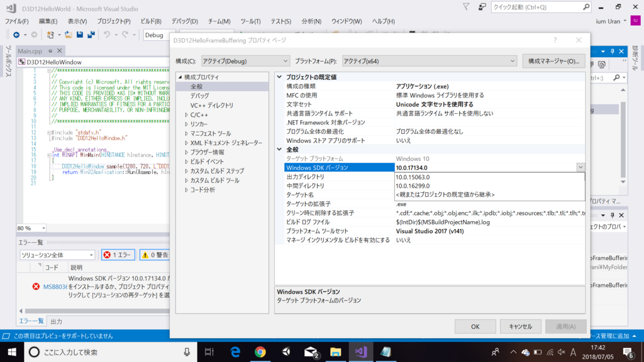644x362 pixels.
Task: Open the Configuration combo box Active(Debug)
Action: pos(245,61)
